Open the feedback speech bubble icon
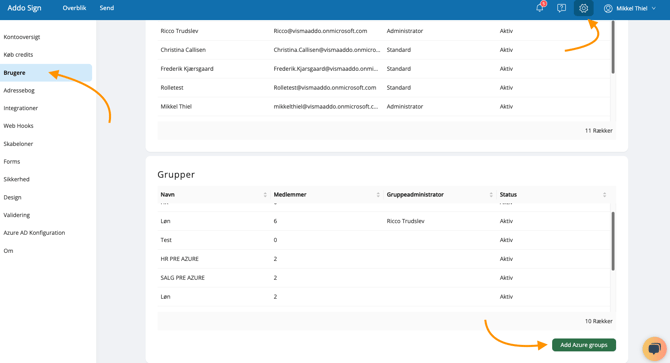The height and width of the screenshot is (363, 670). [x=561, y=8]
